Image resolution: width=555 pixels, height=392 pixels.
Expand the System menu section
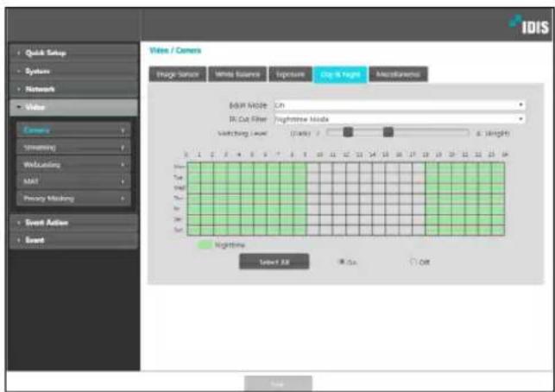[73, 71]
